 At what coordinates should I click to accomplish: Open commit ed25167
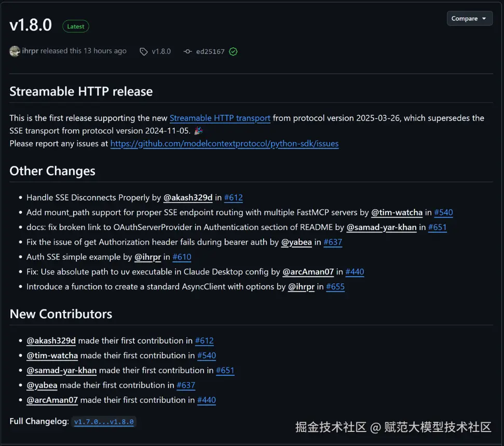tap(210, 51)
